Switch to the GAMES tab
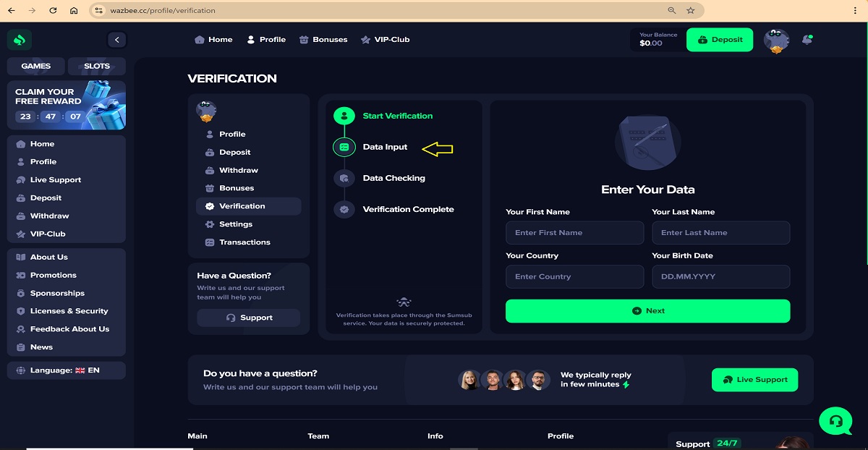Screen dimensions: 868x450 coord(36,66)
